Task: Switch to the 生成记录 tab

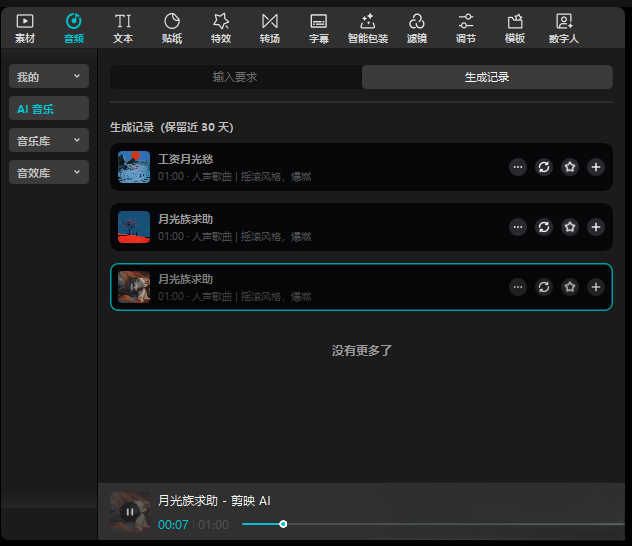Action: (x=487, y=77)
